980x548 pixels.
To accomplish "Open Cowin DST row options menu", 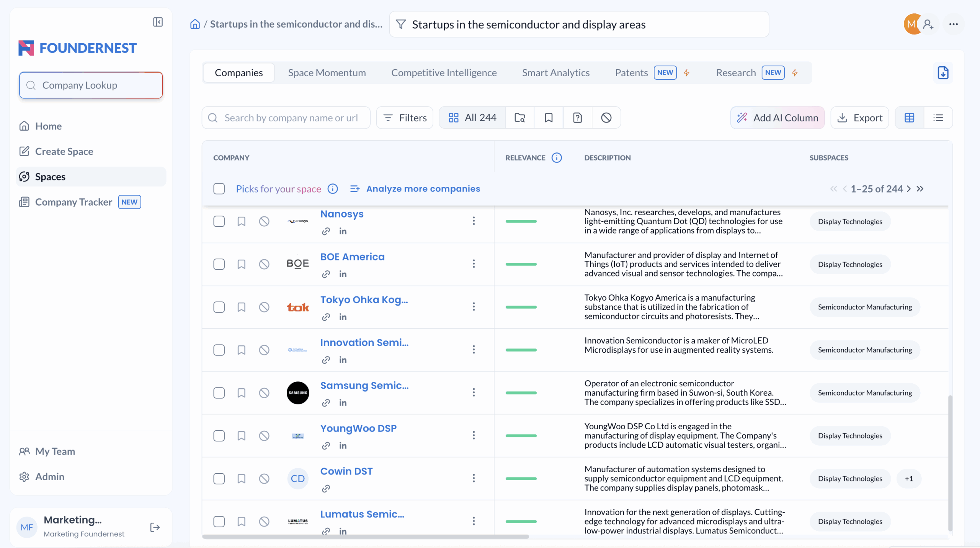I will pyautogui.click(x=474, y=478).
